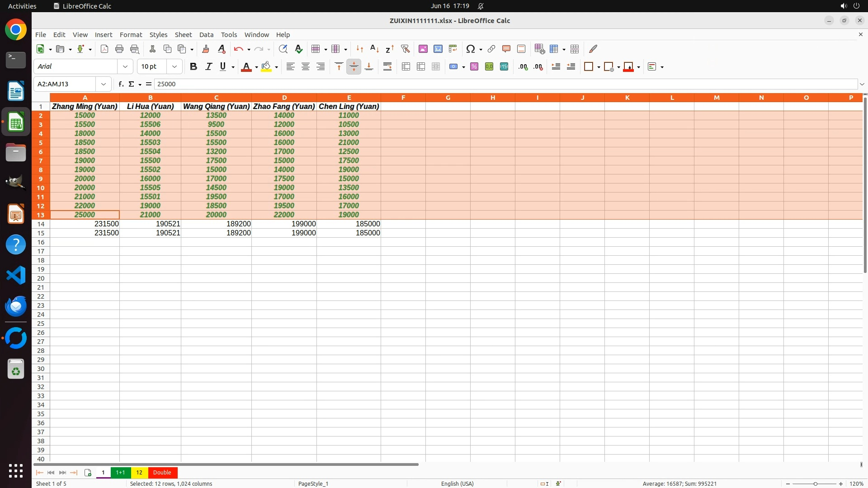Image resolution: width=868 pixels, height=488 pixels.
Task: Click the AutoFilter icon
Action: coord(405,49)
